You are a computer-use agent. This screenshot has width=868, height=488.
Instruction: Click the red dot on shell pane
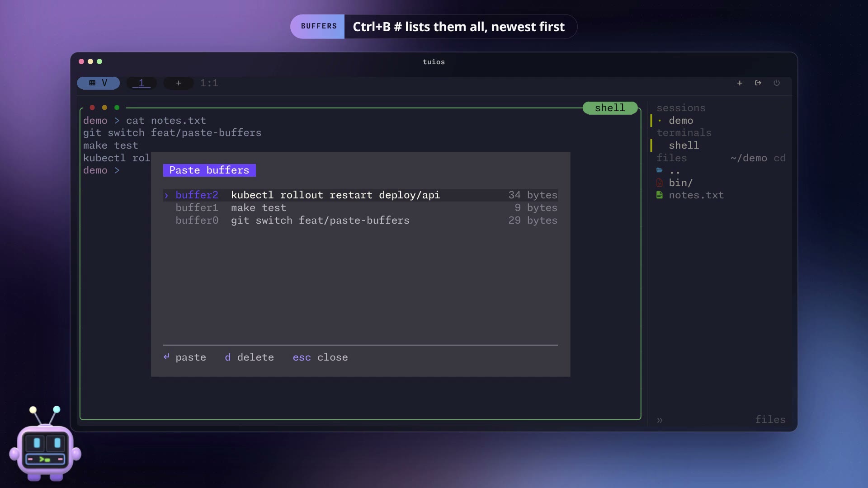tap(92, 108)
